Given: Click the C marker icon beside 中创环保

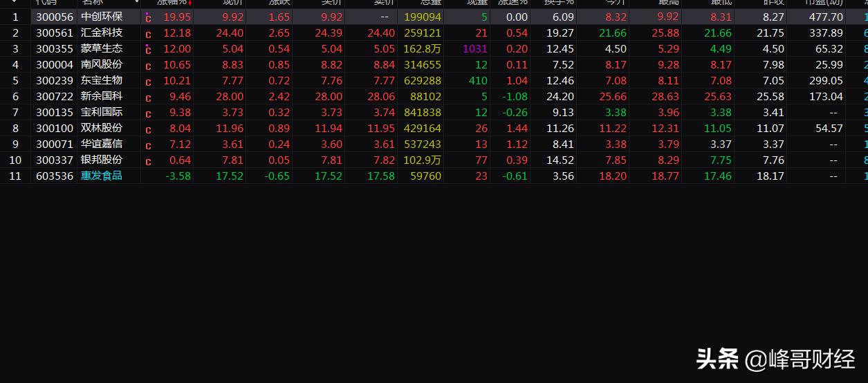Looking at the screenshot, I should coord(148,17).
